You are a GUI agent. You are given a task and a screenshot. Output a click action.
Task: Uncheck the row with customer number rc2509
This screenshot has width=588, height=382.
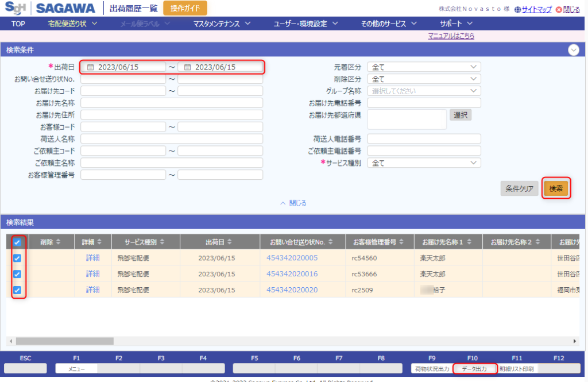(x=17, y=290)
